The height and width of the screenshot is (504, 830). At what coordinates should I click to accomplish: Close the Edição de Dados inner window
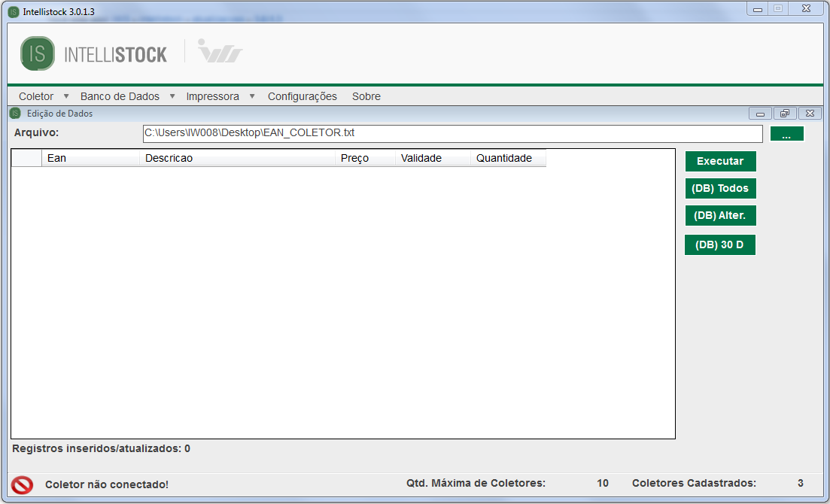tap(810, 114)
